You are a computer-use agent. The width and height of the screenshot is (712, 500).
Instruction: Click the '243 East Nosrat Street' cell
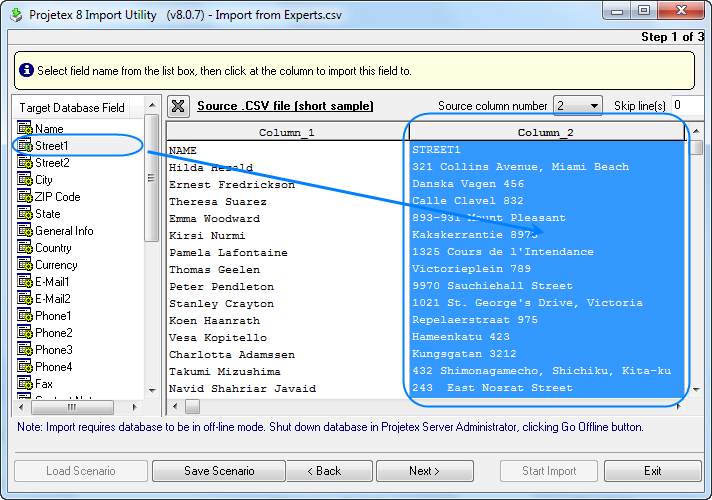(493, 388)
